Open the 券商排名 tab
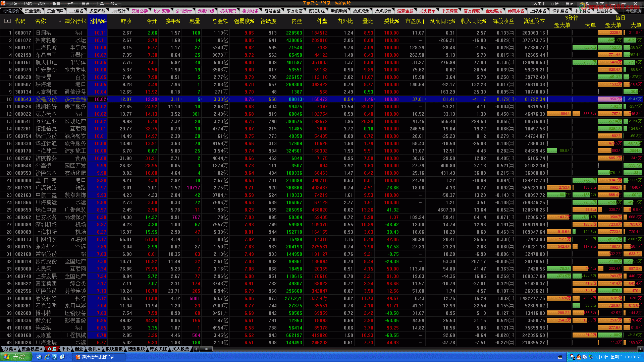 click(x=516, y=11)
